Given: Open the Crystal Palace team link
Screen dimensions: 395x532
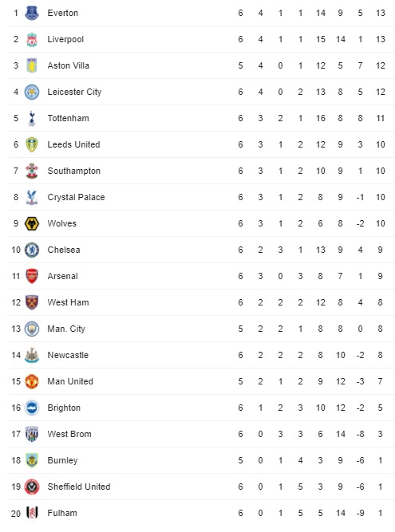Looking at the screenshot, I should click(76, 197).
